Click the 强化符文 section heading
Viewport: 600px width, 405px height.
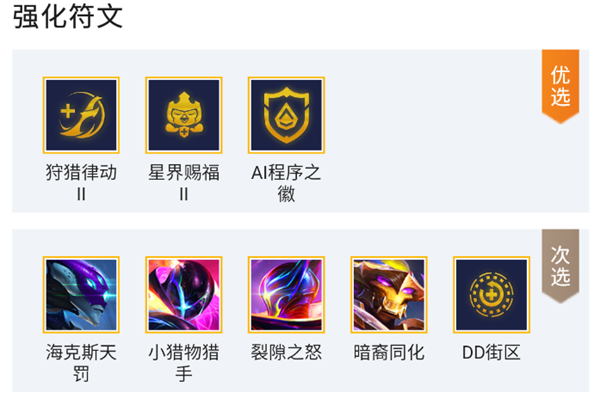click(68, 17)
